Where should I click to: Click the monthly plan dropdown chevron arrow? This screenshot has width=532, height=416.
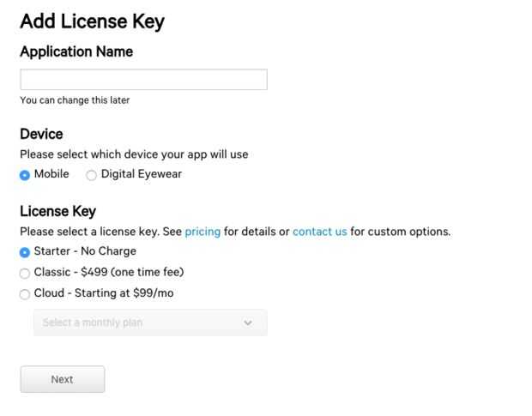[248, 323]
